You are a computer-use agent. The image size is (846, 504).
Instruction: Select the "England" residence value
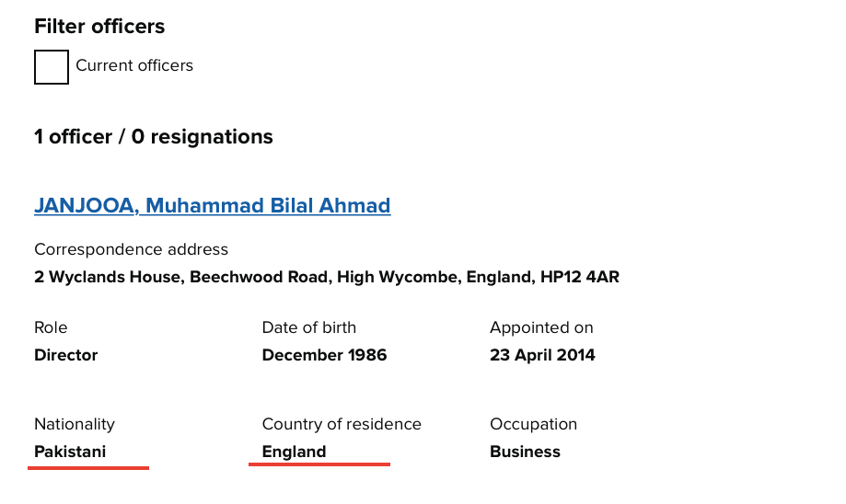294,452
